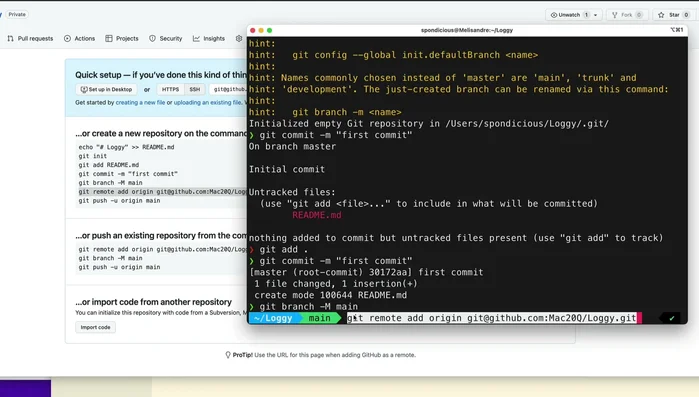Viewport: 699px width, 397px height.
Task: Click the fork icon
Action: 615,15
